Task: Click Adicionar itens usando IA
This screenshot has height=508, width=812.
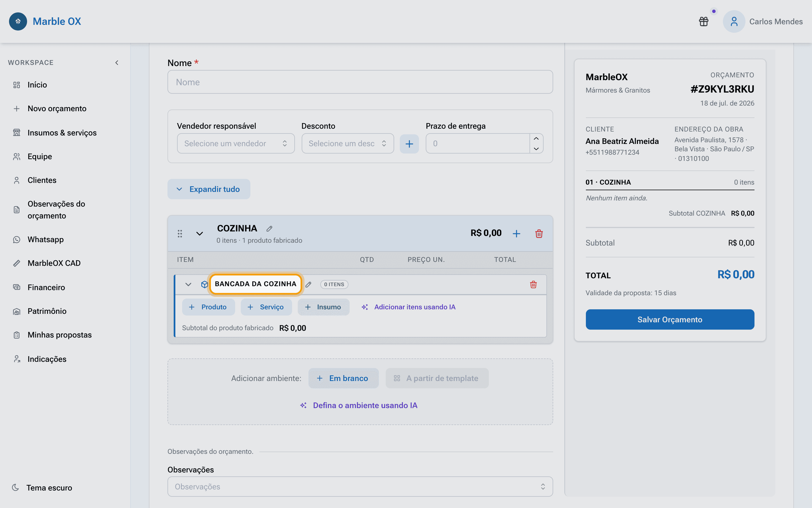Action: pyautogui.click(x=408, y=307)
